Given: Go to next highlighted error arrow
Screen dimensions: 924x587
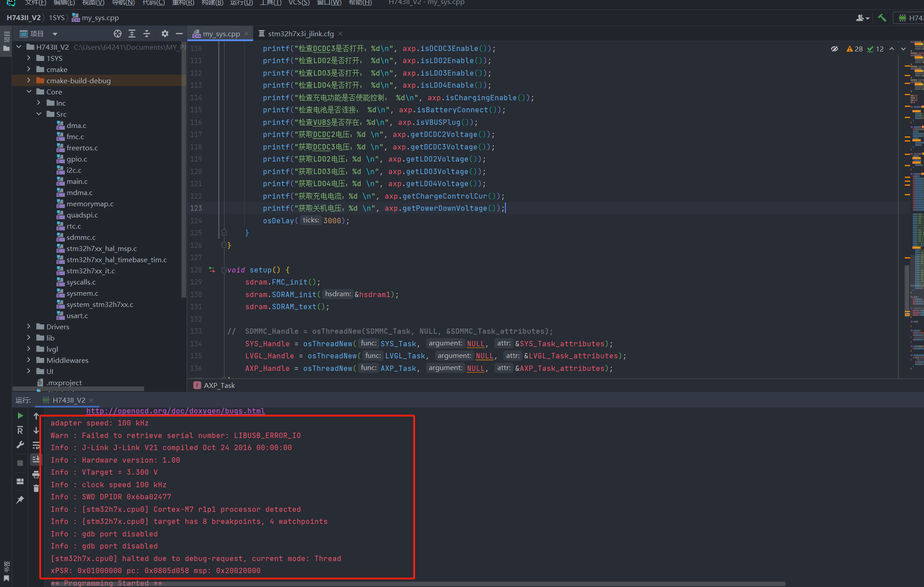Looking at the screenshot, I should click(x=903, y=49).
